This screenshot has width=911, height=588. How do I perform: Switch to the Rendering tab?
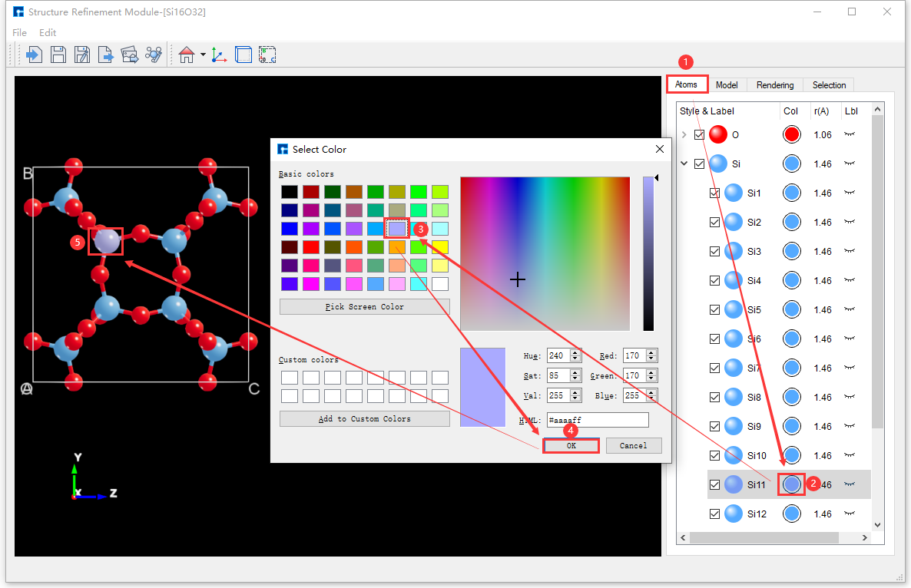(776, 84)
